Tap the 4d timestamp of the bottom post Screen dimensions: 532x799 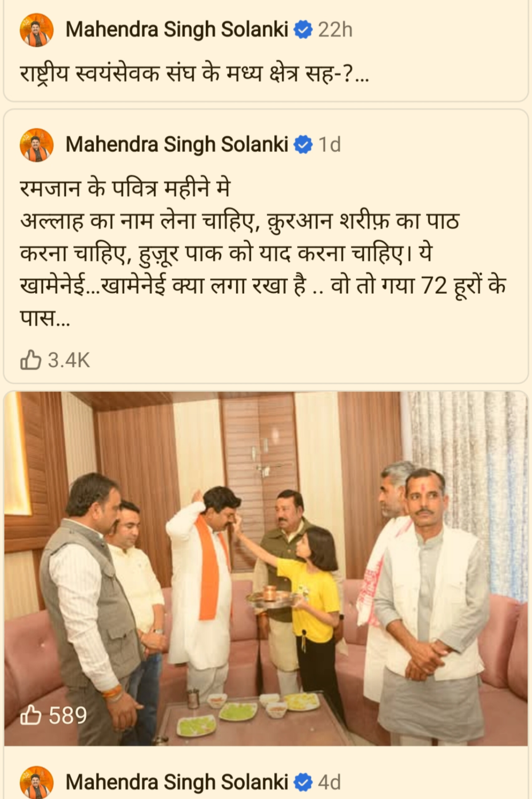pos(329,782)
